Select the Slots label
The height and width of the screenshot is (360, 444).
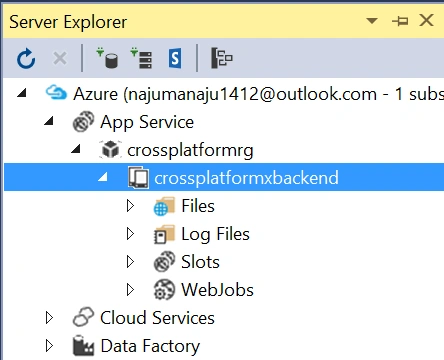pos(200,262)
